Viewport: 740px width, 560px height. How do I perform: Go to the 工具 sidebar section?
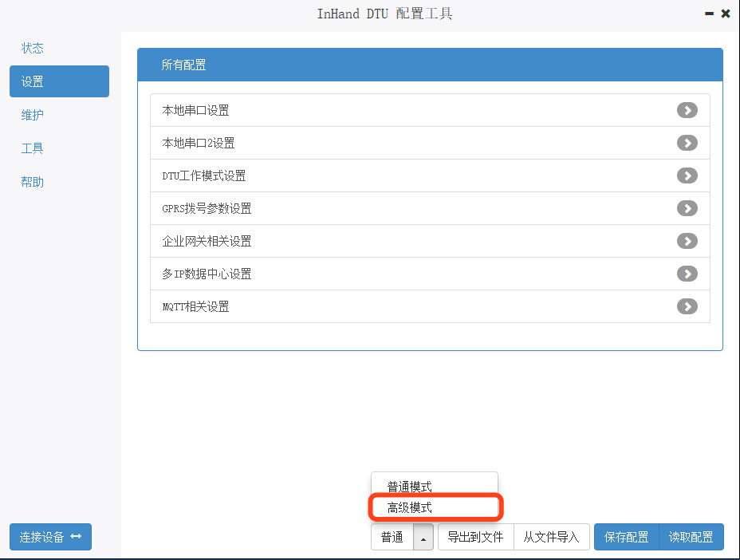[x=33, y=148]
